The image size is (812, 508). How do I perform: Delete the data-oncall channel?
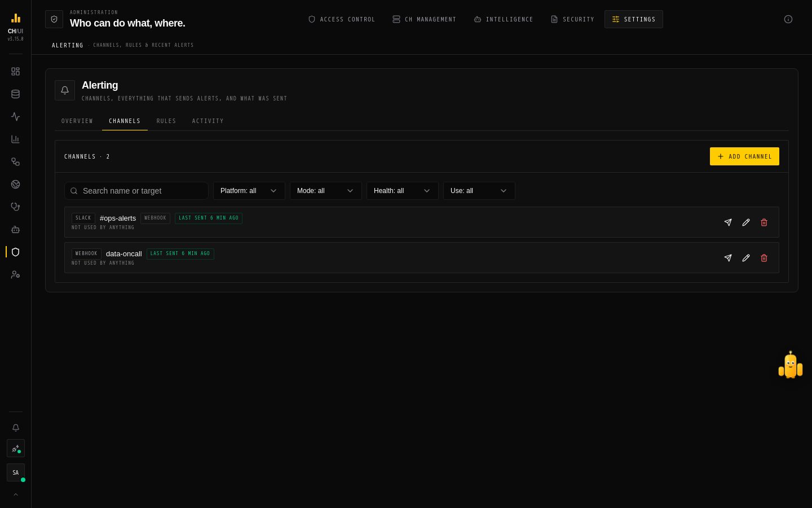[x=764, y=258]
